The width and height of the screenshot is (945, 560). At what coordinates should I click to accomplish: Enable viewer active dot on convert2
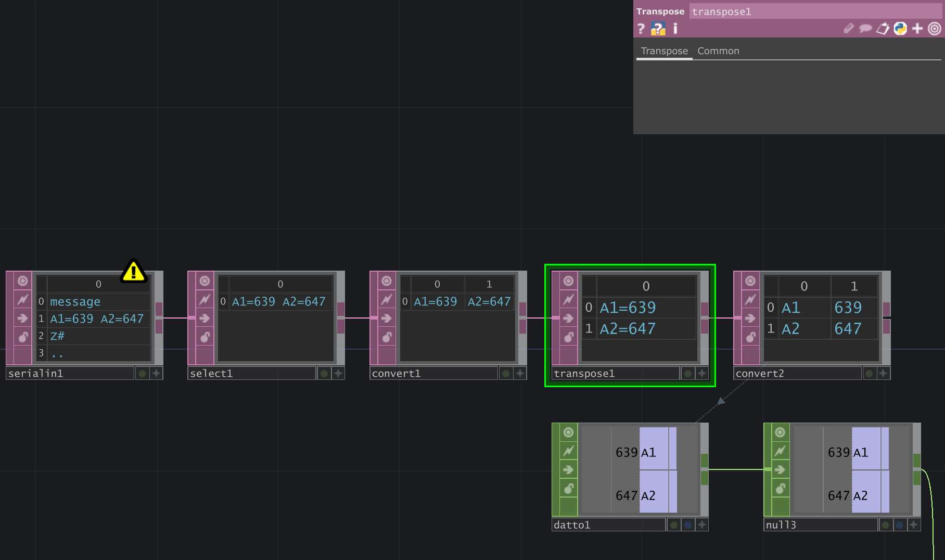tap(869, 373)
